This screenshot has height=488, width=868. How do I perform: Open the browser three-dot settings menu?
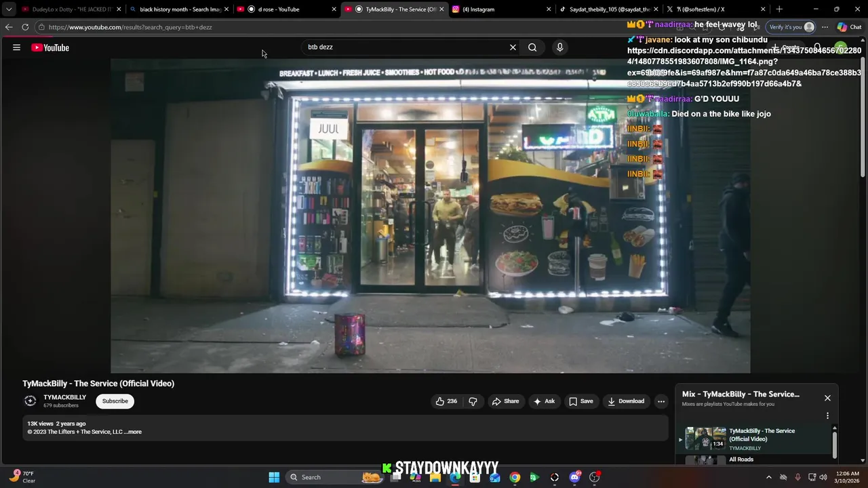click(825, 27)
